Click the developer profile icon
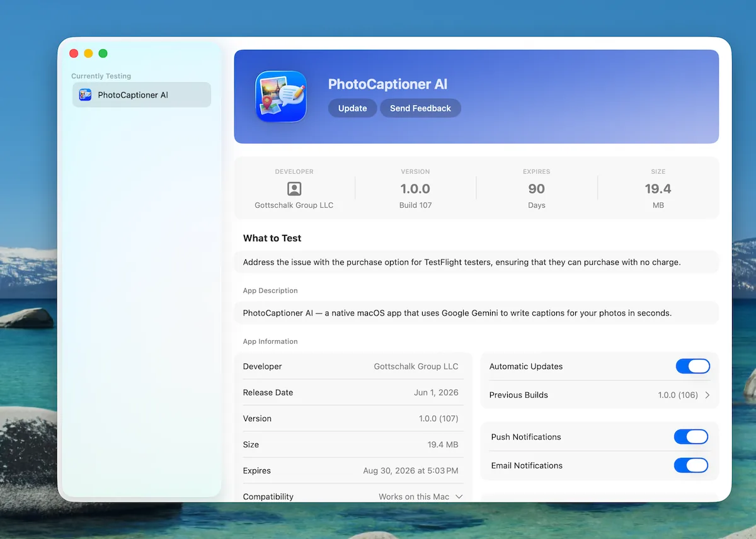This screenshot has height=539, width=756. tap(294, 189)
